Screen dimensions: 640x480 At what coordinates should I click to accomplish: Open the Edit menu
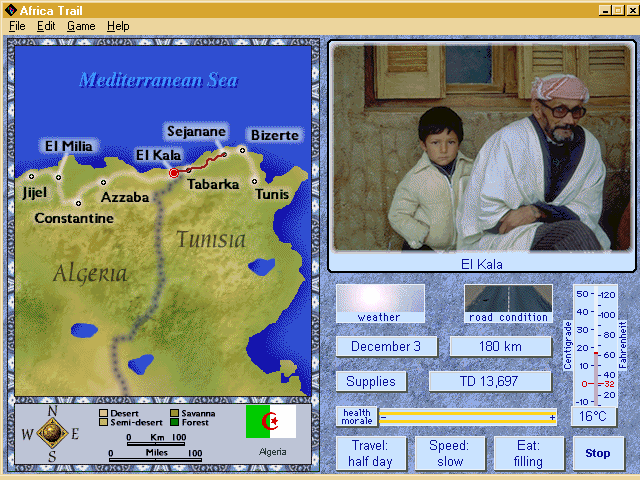(x=46, y=26)
